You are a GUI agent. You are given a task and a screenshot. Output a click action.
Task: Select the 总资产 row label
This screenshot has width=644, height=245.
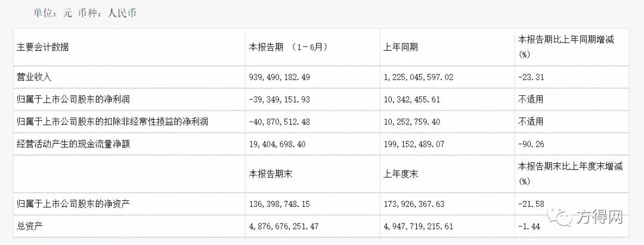click(30, 226)
